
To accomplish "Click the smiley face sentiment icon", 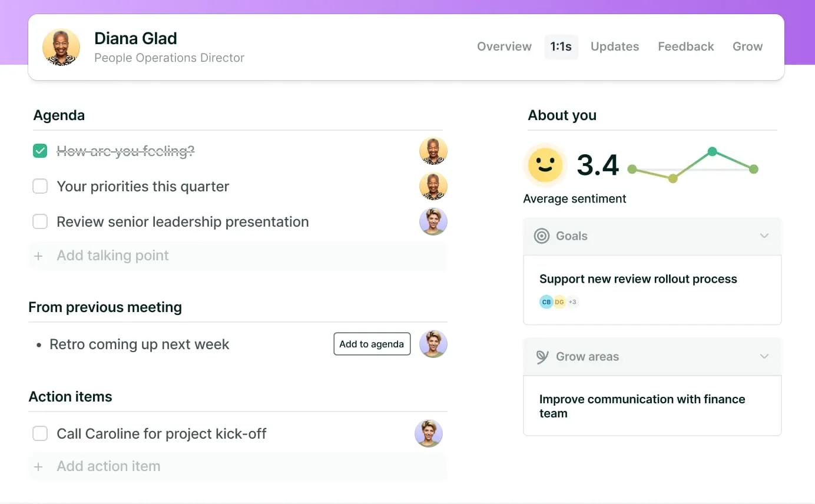I will (x=545, y=165).
